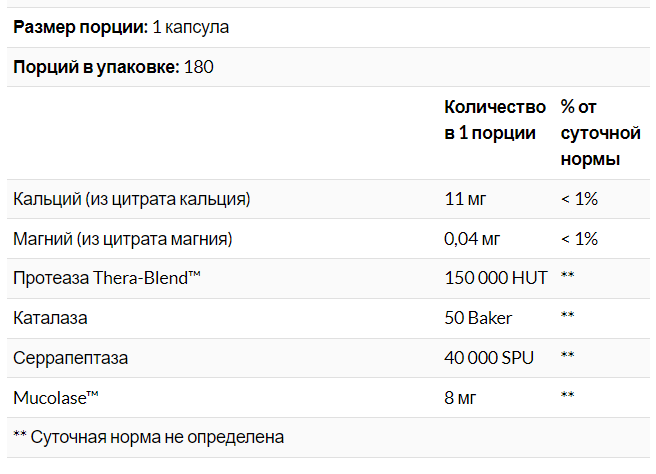Click the double asterisk in the Каталаза row
Viewport: 656px width, 474px height.
(567, 318)
